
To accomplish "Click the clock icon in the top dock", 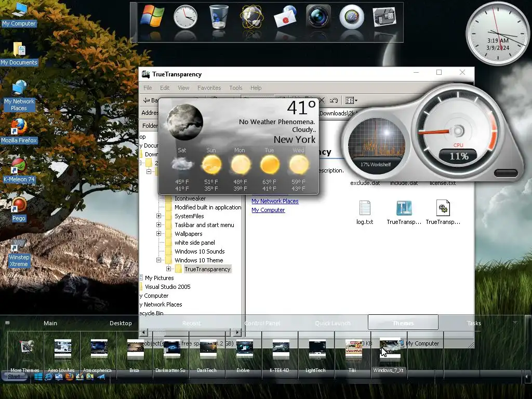I will tap(185, 17).
